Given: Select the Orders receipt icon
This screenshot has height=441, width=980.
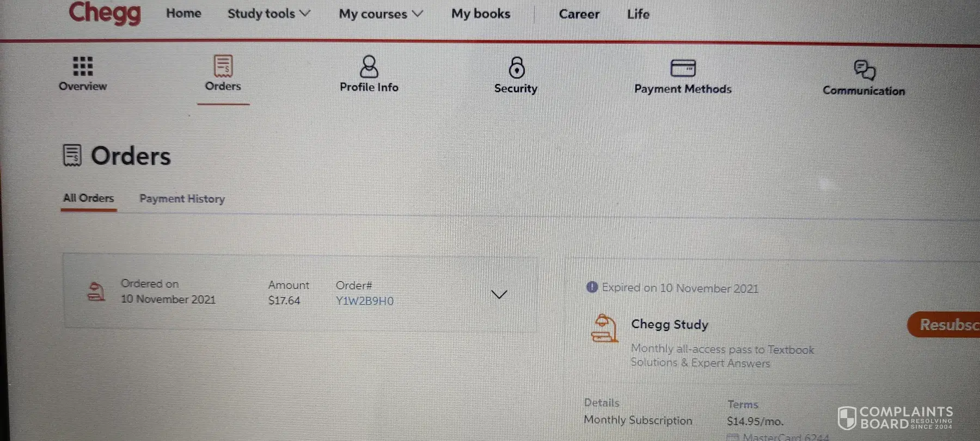Looking at the screenshot, I should click(x=223, y=66).
